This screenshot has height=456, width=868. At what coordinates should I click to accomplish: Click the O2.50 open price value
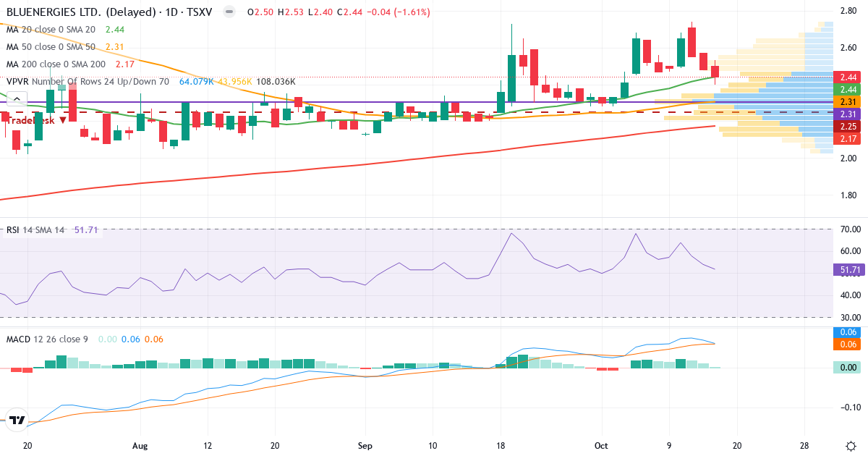click(260, 12)
